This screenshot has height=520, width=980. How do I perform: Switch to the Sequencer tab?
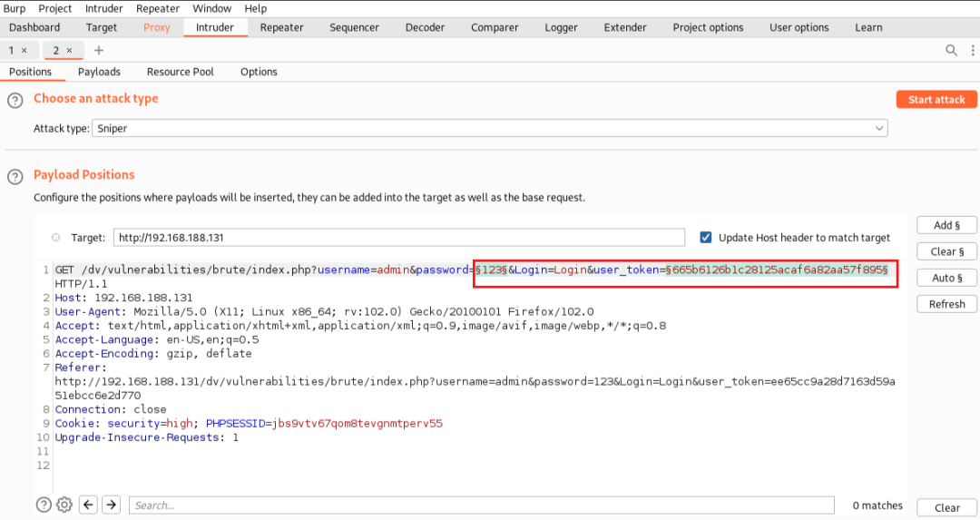(355, 27)
